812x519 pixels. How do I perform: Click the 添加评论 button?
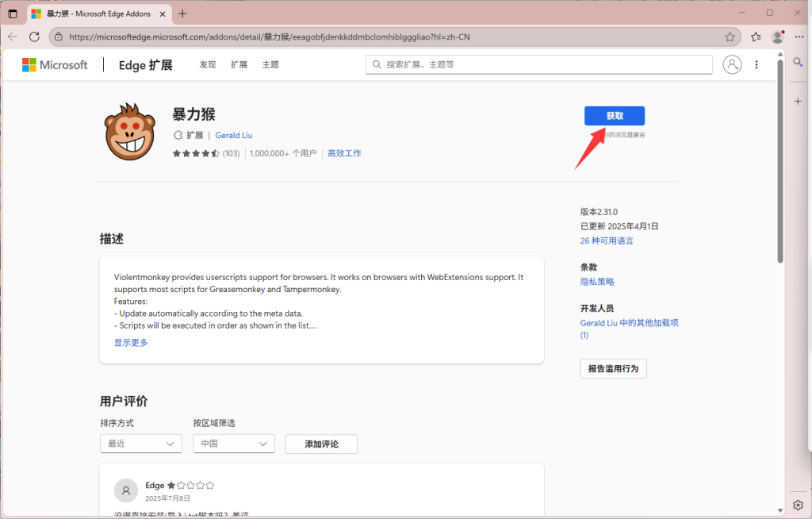(x=321, y=444)
